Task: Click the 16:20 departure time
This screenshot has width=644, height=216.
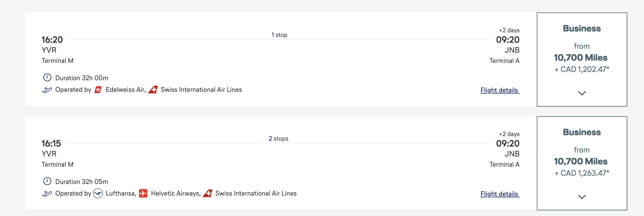Action: [x=52, y=40]
